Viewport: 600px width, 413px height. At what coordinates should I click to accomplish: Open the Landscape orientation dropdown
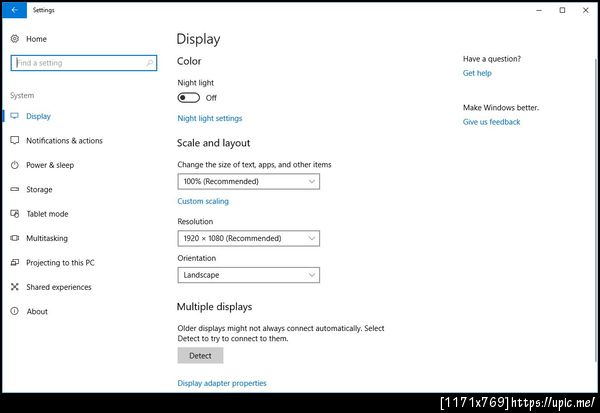248,275
